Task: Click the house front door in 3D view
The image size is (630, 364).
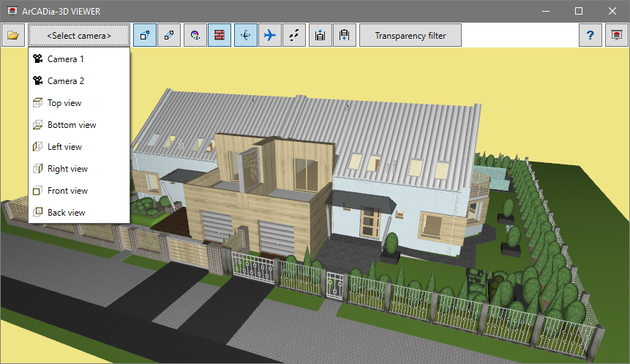Action: (370, 222)
